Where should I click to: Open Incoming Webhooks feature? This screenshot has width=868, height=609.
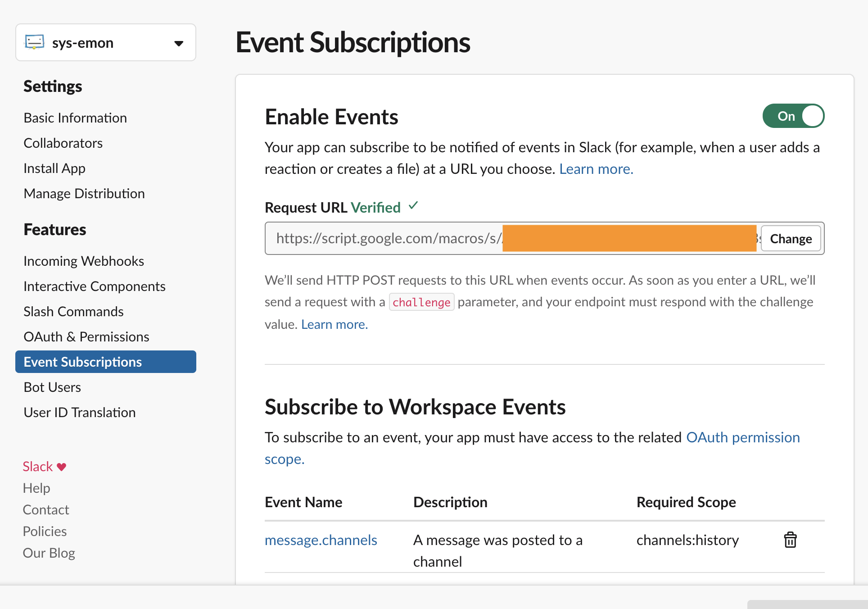[84, 261]
